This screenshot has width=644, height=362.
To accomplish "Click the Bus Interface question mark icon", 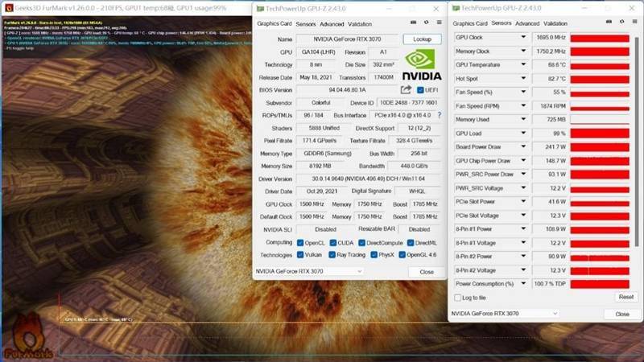I will click(440, 115).
